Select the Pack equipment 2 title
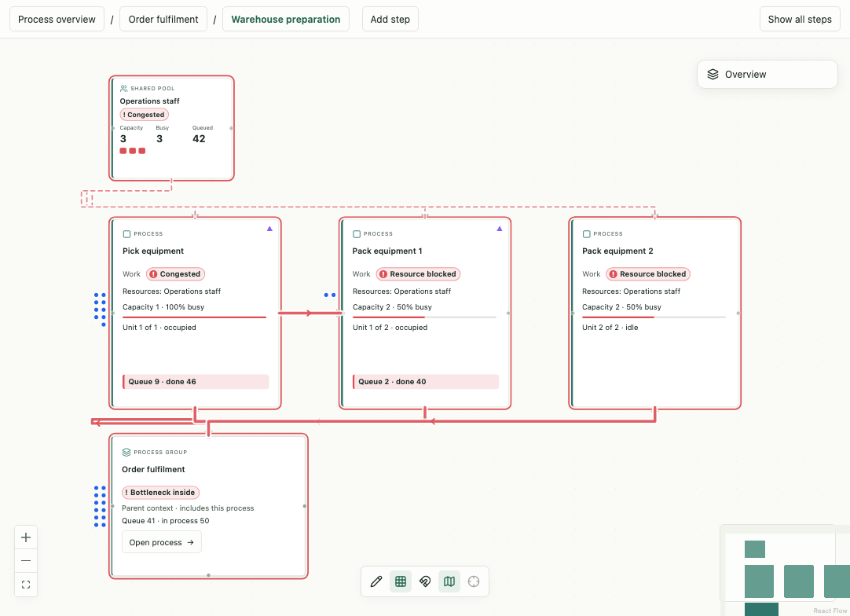The height and width of the screenshot is (616, 850). coord(617,251)
